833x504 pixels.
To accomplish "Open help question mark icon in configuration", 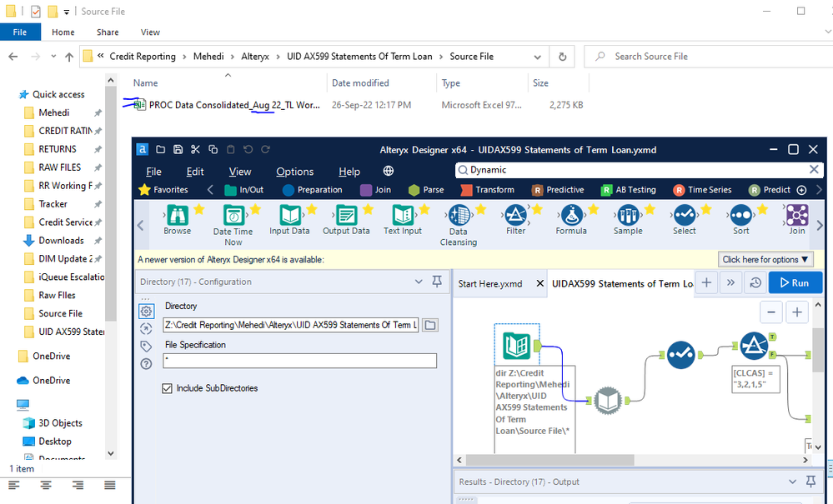I will pos(146,364).
